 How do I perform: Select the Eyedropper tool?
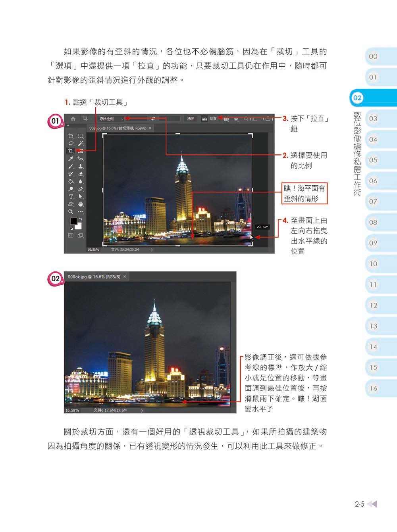(71, 159)
